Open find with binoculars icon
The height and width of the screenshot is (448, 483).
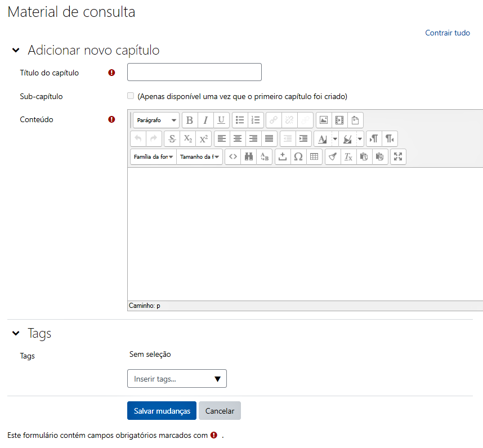(x=249, y=156)
